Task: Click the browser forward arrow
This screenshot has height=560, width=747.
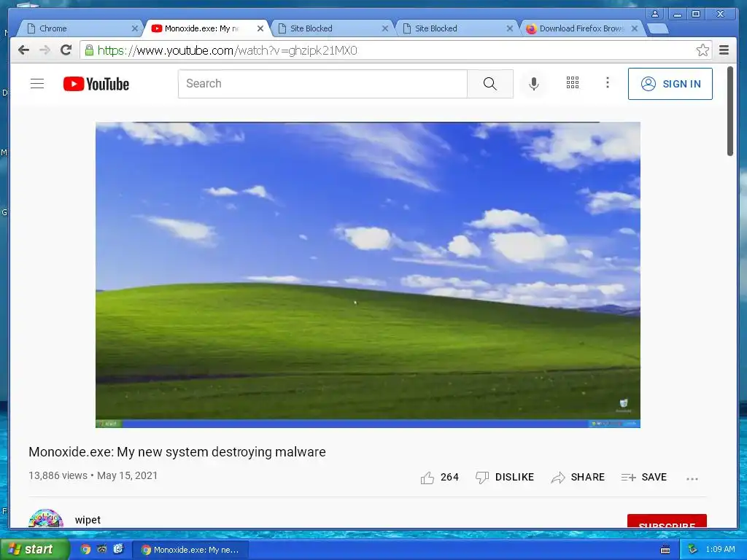Action: pyautogui.click(x=44, y=50)
